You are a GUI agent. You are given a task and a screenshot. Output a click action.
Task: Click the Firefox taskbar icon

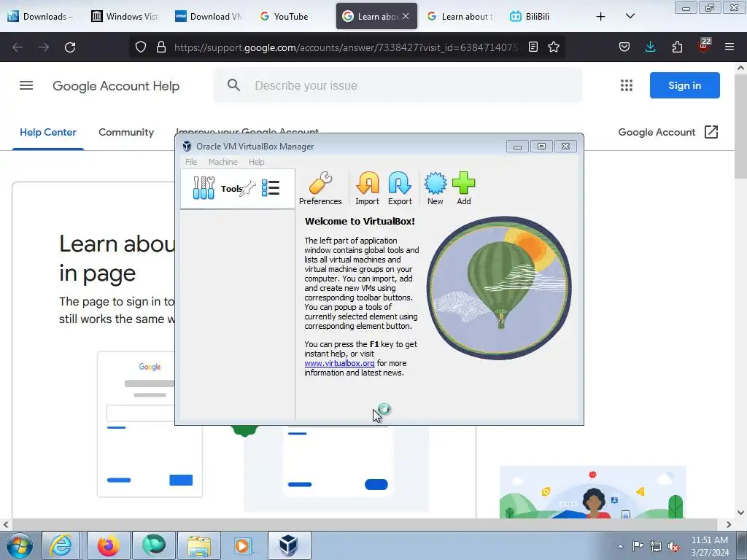108,545
